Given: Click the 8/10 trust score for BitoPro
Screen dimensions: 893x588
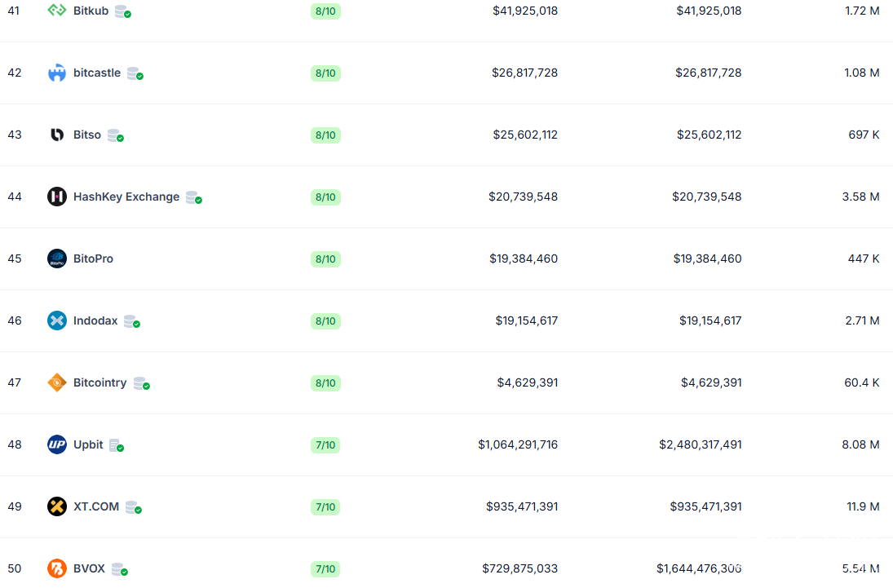Looking at the screenshot, I should coord(325,259).
